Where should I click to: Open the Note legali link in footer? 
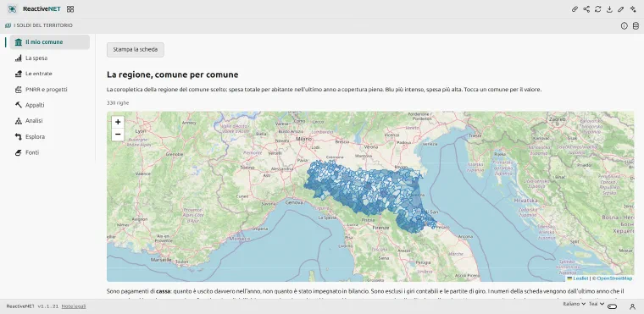point(74,306)
